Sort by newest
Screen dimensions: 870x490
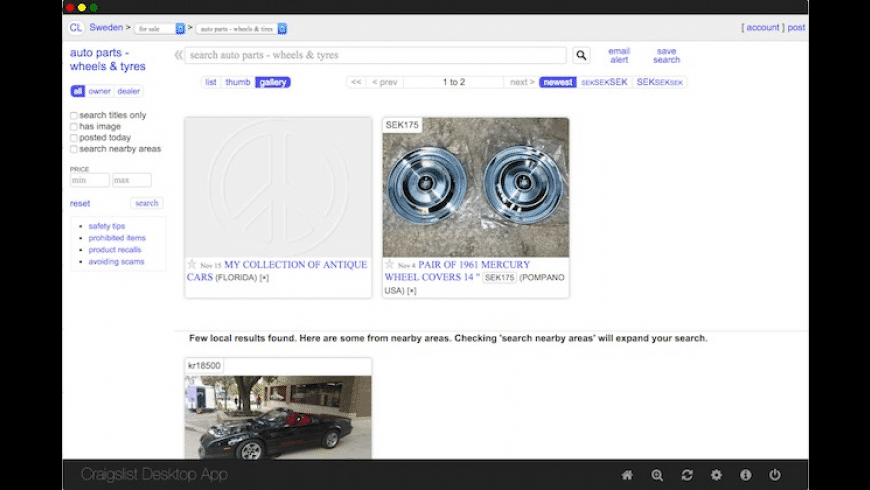click(x=558, y=82)
